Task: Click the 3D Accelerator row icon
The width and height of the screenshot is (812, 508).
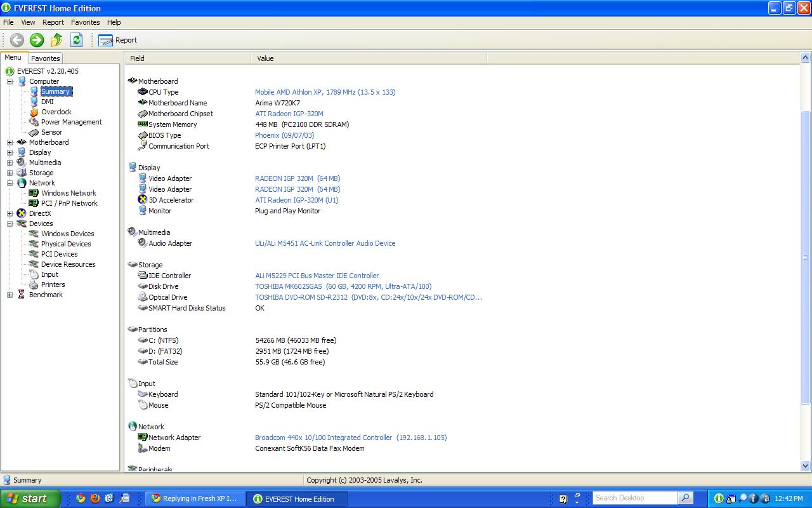Action: click(143, 200)
